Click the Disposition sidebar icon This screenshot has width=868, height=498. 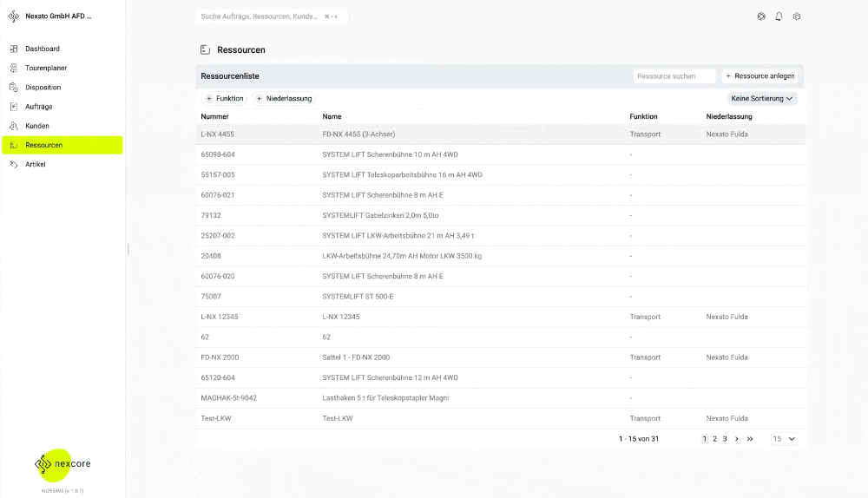pyautogui.click(x=14, y=87)
